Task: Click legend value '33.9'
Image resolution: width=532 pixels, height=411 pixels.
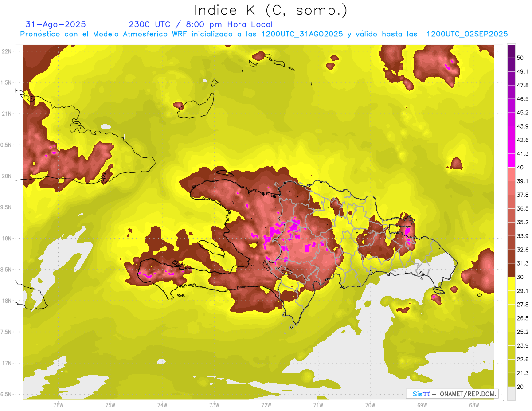Action: pos(522,236)
